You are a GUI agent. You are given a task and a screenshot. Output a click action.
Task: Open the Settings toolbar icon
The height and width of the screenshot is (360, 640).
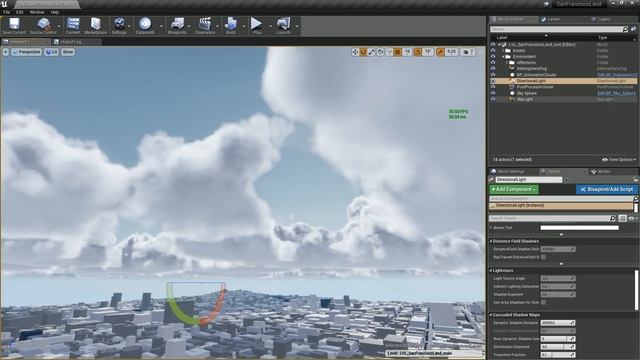pyautogui.click(x=119, y=25)
